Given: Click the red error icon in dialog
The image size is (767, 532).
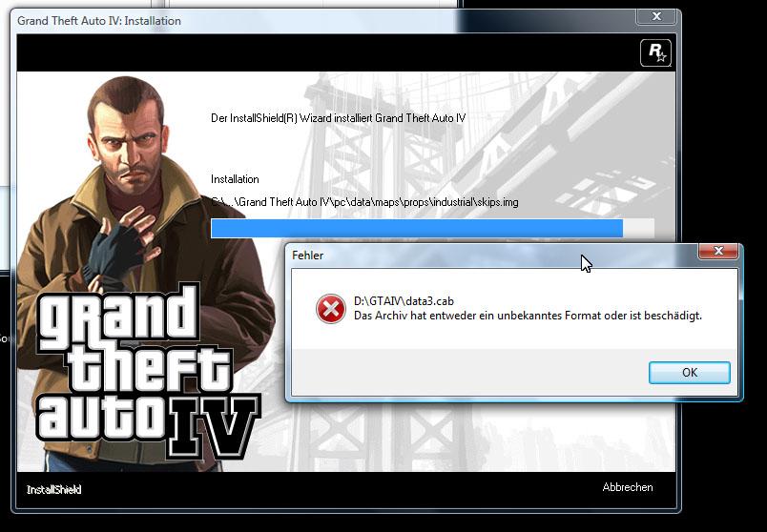Looking at the screenshot, I should click(331, 309).
